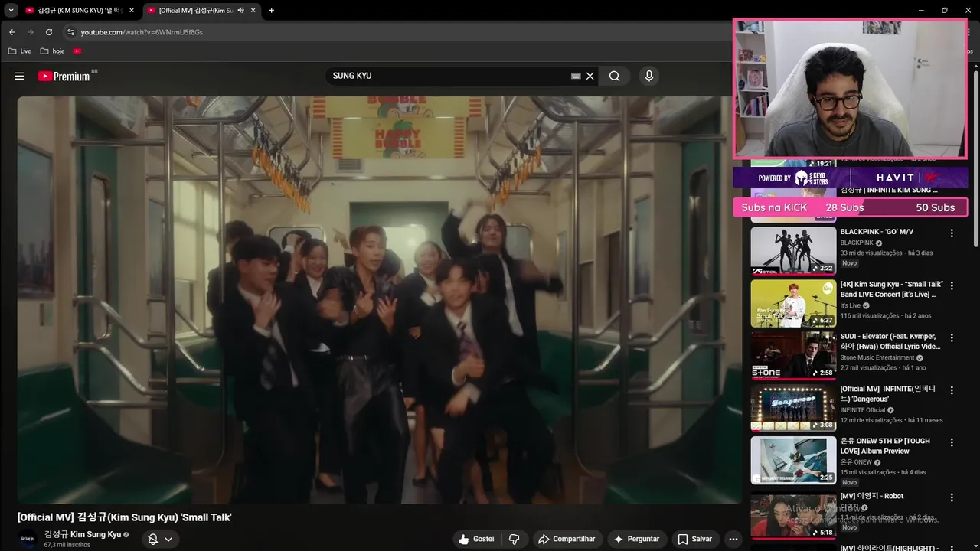This screenshot has width=980, height=551.
Task: Open options menu for ONEW Album Preview
Action: pyautogui.click(x=952, y=442)
